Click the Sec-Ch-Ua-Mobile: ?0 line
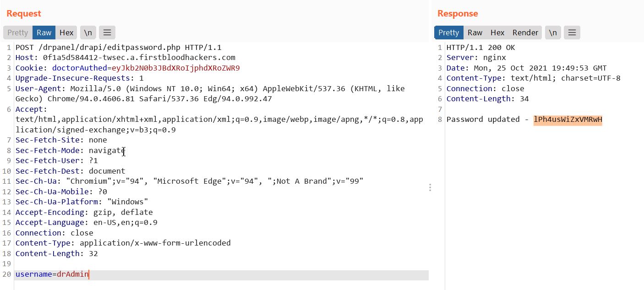This screenshot has width=644, height=290. (61, 192)
